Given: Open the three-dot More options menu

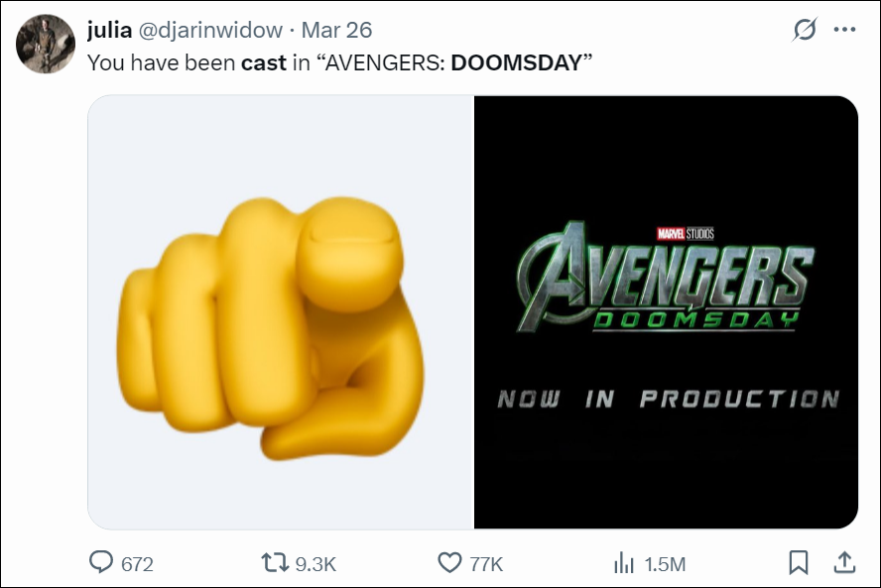Looking at the screenshot, I should point(844,30).
